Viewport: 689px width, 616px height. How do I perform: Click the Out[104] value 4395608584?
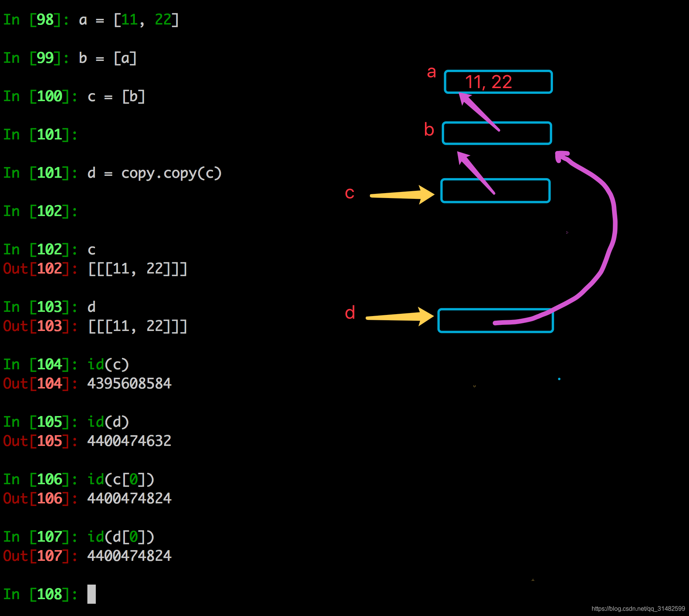[129, 383]
